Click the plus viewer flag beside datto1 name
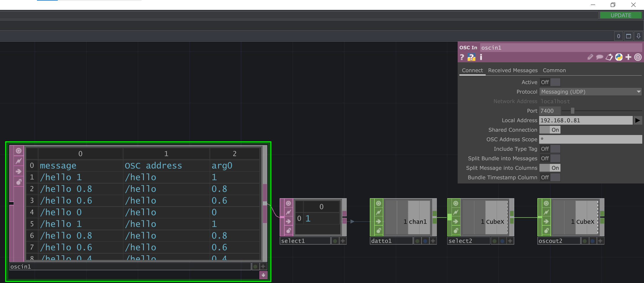Viewport: 644px width, 283px height. coord(433,241)
